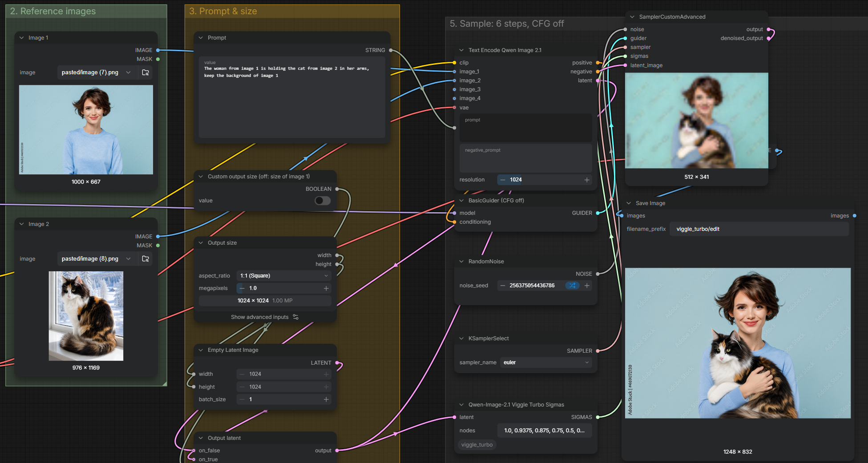Click the viggle_turbo preset chip

point(477,445)
